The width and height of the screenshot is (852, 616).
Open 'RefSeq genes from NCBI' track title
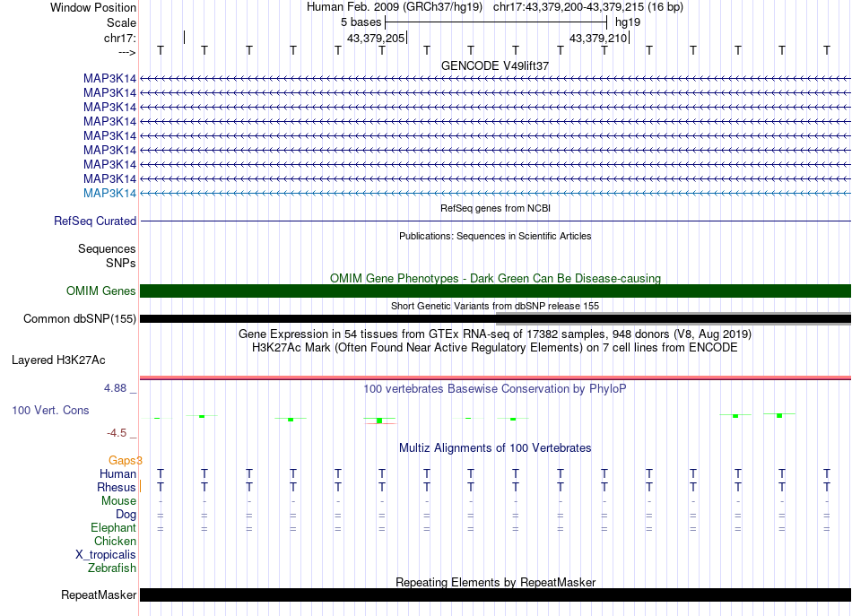495,208
